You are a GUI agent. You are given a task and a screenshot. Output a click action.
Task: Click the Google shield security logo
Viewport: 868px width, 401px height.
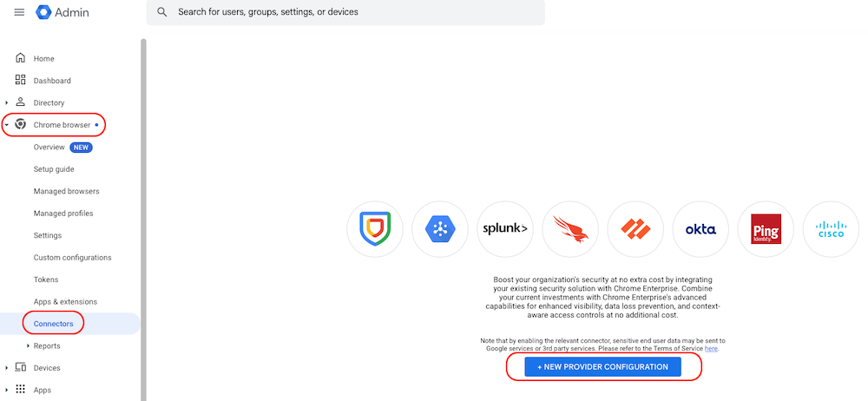[x=375, y=229]
